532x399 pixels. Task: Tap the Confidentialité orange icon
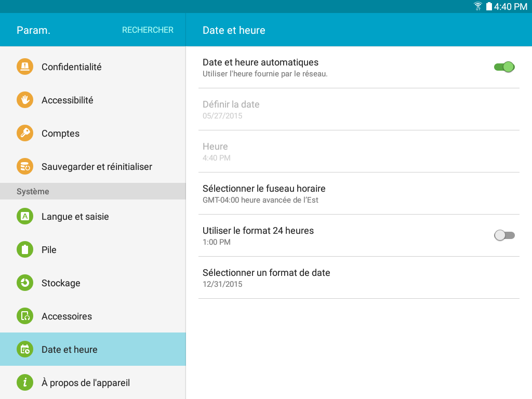pyautogui.click(x=25, y=66)
